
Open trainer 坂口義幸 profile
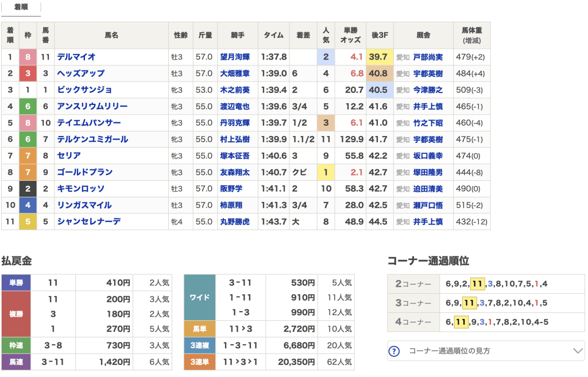(428, 156)
